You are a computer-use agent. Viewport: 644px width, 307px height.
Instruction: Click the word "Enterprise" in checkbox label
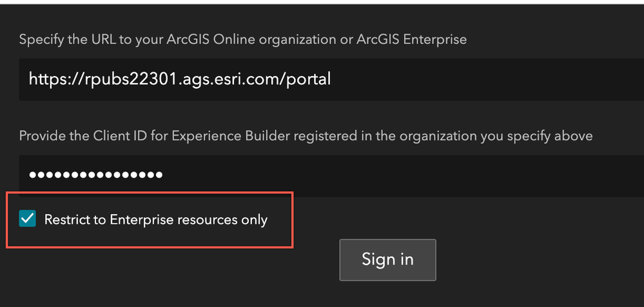coord(138,220)
